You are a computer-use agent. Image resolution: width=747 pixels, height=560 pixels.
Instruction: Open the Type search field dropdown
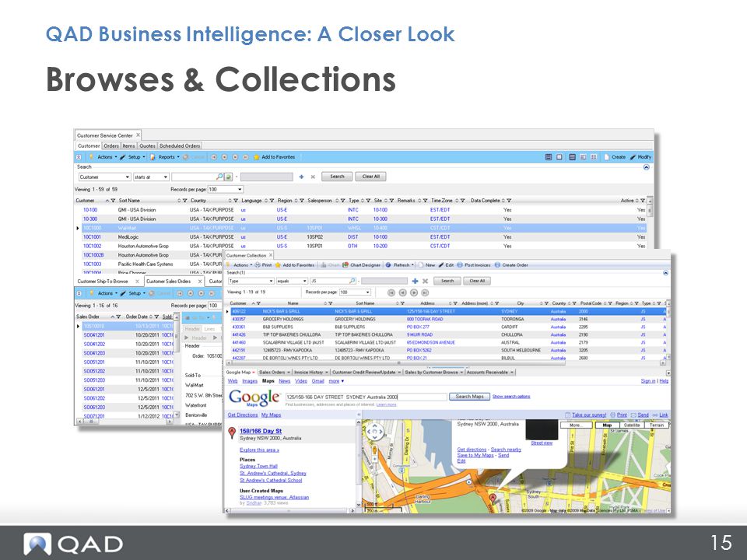[271, 282]
